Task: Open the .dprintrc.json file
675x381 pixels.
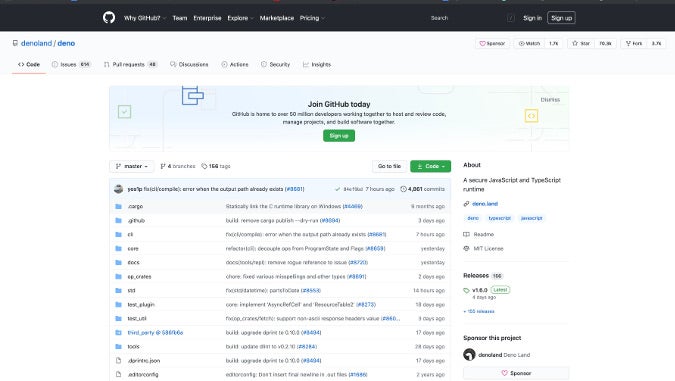Action: point(144,361)
